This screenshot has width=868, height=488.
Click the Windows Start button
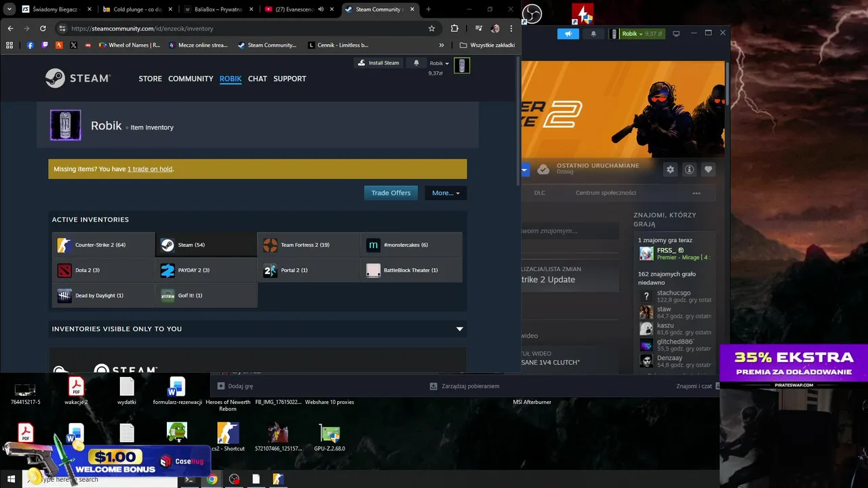(11, 479)
